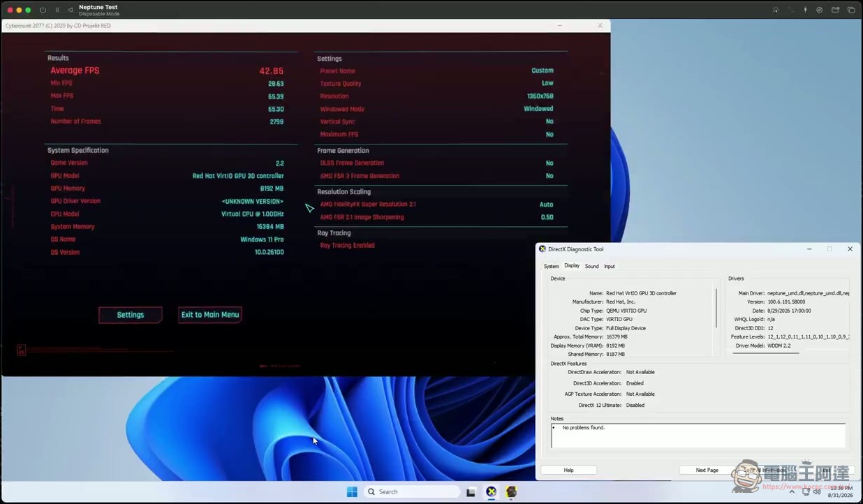The height and width of the screenshot is (504, 863).
Task: Click the Cyberpunk 2077 taskbar icon
Action: click(x=511, y=491)
